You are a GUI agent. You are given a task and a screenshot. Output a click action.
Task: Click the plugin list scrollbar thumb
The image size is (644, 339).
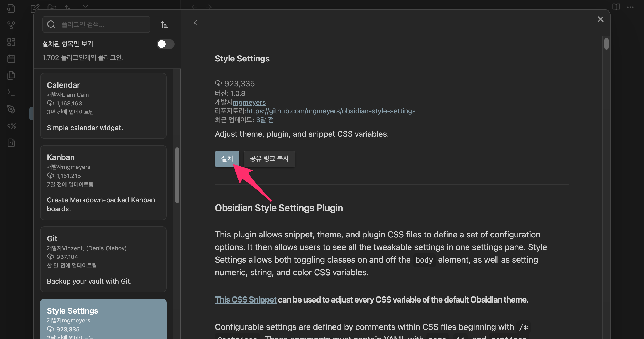click(177, 175)
